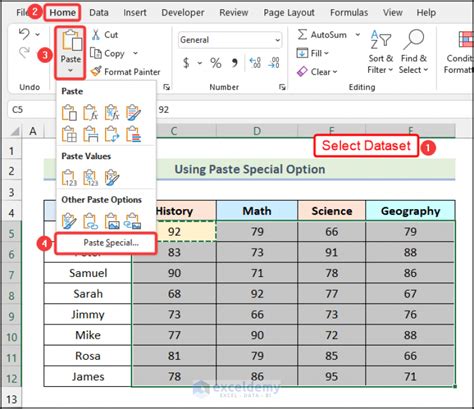Viewport: 474px width, 409px height.
Task: Expand the Copy dropdown arrow
Action: (x=135, y=53)
